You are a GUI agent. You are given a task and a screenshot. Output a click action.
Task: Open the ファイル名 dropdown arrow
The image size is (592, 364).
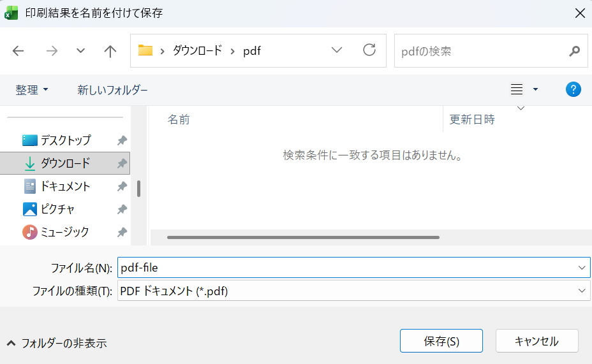pos(582,268)
